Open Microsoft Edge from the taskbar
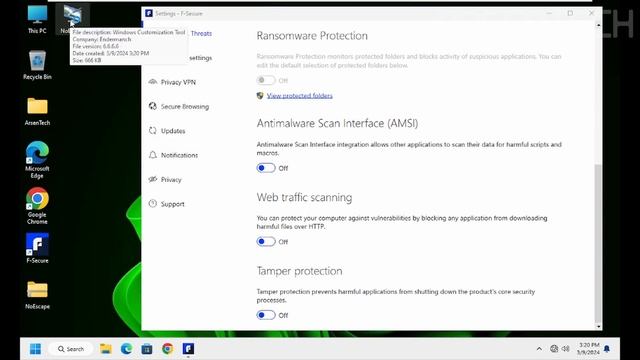 [x=126, y=349]
